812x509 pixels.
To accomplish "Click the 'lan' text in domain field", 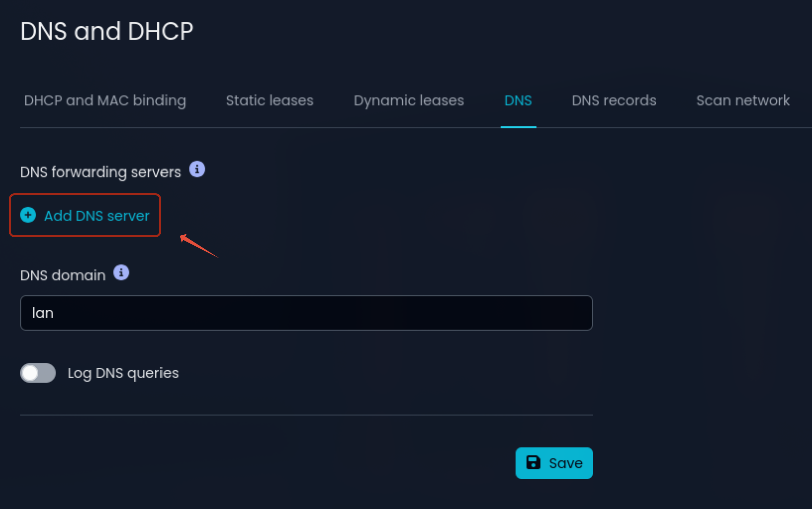I will [43, 313].
